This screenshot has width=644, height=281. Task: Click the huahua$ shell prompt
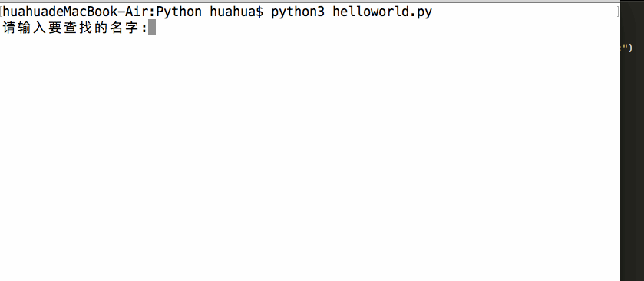(236, 12)
